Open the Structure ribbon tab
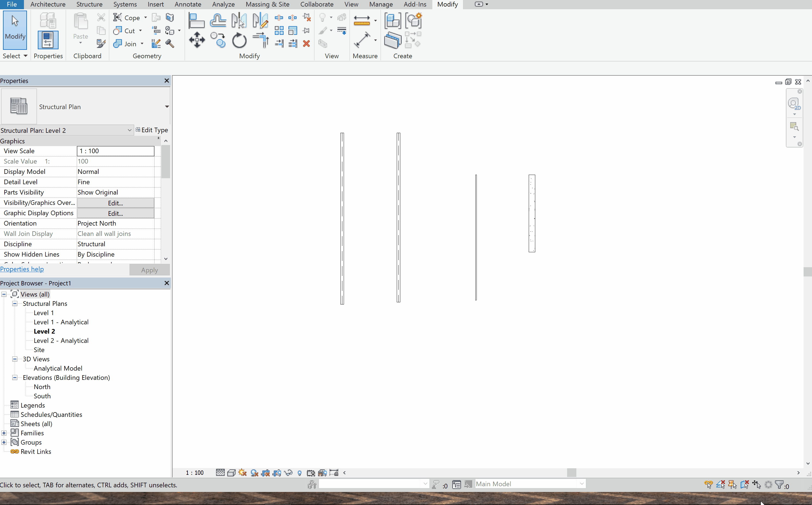Viewport: 812px width, 505px height. 89,4
